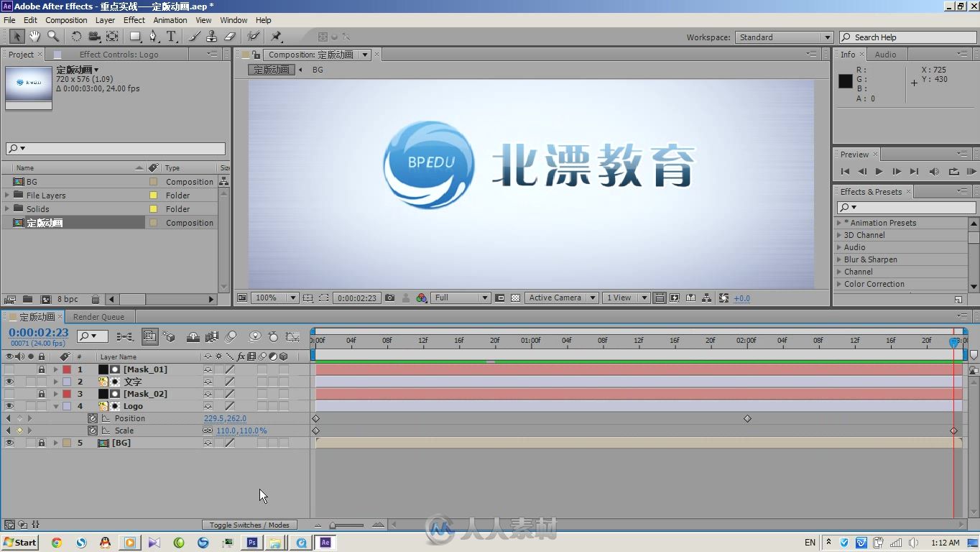The image size is (980, 552).
Task: Click the timeline zoom slider
Action: point(347,525)
